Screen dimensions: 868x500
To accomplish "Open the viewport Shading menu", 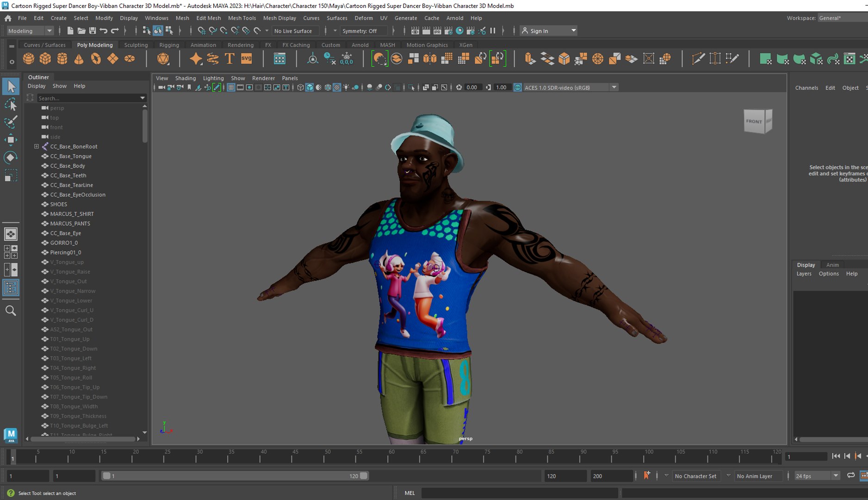I will coord(185,78).
